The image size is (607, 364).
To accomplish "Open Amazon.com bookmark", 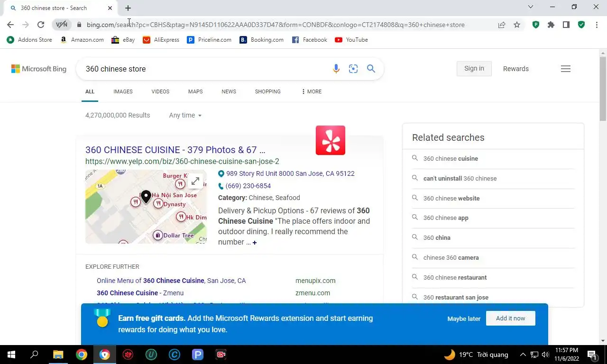I will [x=82, y=40].
